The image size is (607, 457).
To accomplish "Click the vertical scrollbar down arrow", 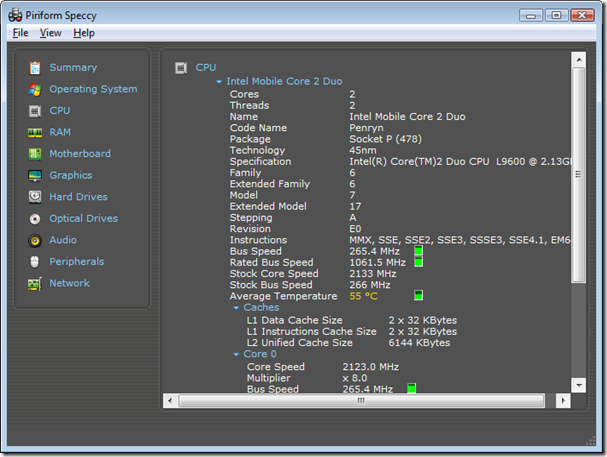I will click(577, 386).
